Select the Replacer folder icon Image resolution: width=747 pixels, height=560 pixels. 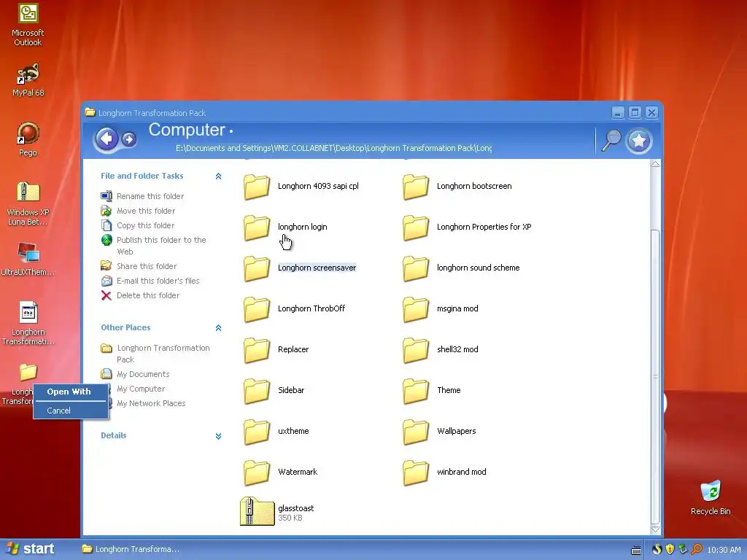pyautogui.click(x=257, y=349)
